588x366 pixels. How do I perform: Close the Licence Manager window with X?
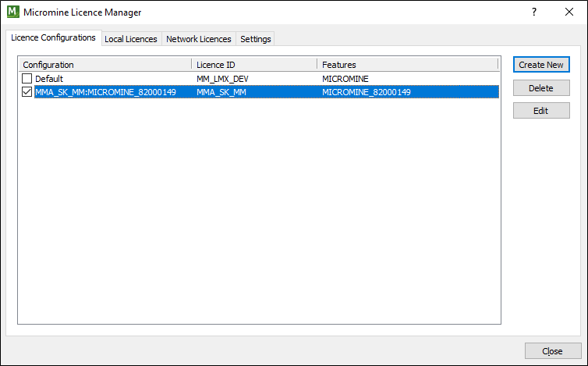click(569, 12)
